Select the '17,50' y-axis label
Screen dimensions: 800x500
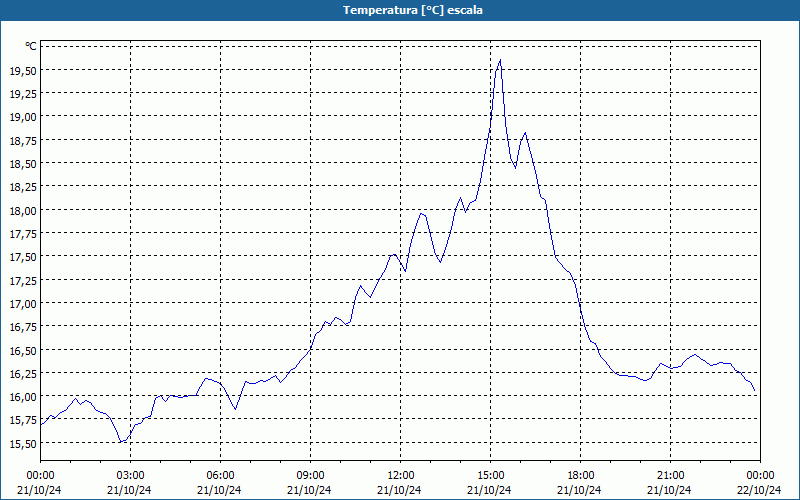point(23,257)
